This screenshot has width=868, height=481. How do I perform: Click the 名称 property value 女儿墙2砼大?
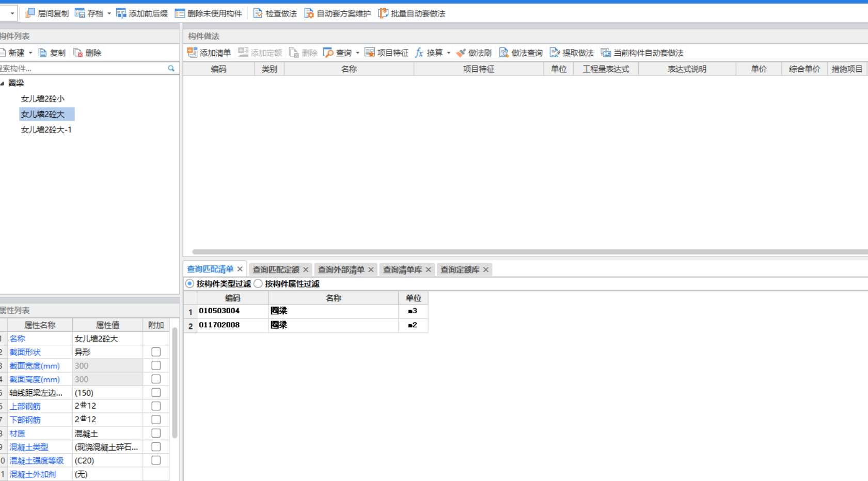point(107,339)
